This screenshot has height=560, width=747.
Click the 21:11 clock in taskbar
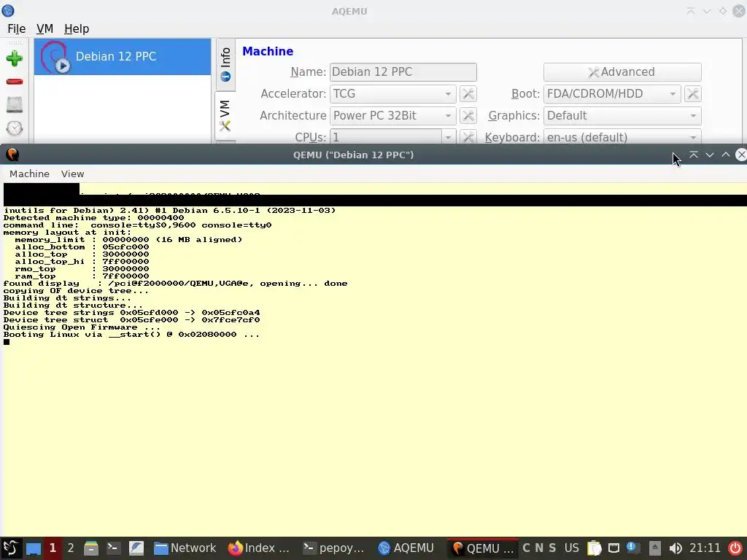[705, 548]
